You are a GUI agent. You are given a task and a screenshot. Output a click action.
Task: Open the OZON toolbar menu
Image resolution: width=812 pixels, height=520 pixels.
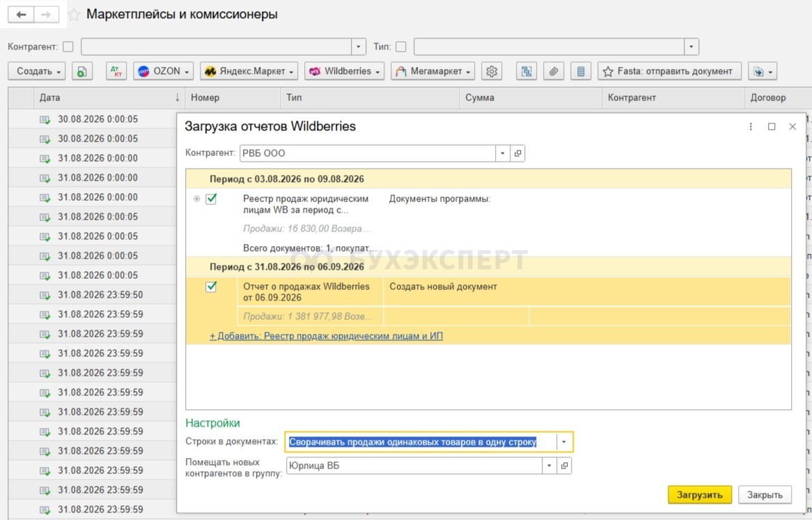163,71
